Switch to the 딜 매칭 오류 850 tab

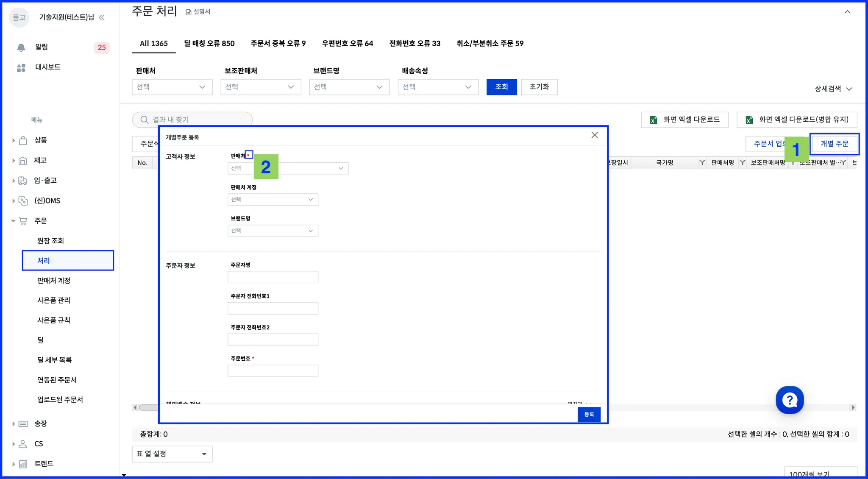coord(209,43)
